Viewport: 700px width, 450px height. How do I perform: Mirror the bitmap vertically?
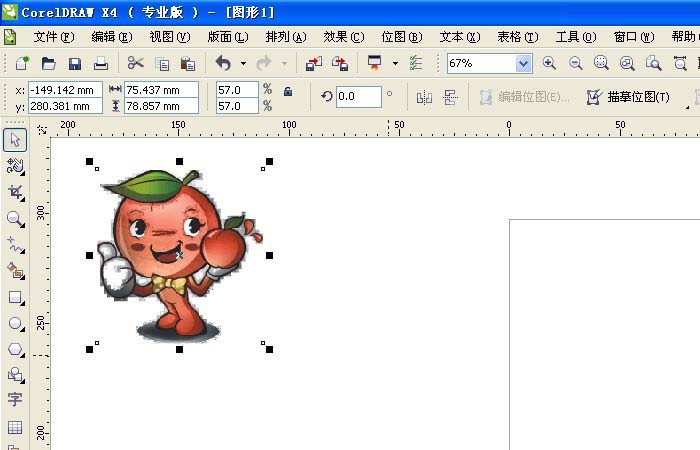coord(450,97)
